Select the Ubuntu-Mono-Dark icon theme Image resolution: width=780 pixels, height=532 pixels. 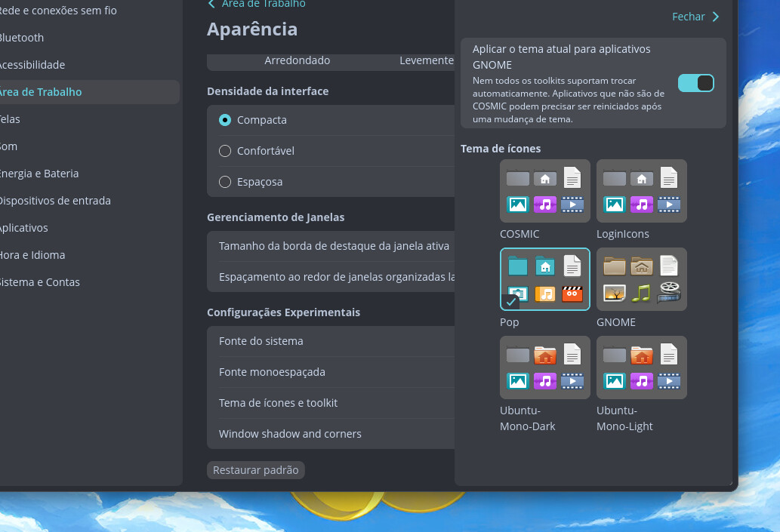point(544,367)
